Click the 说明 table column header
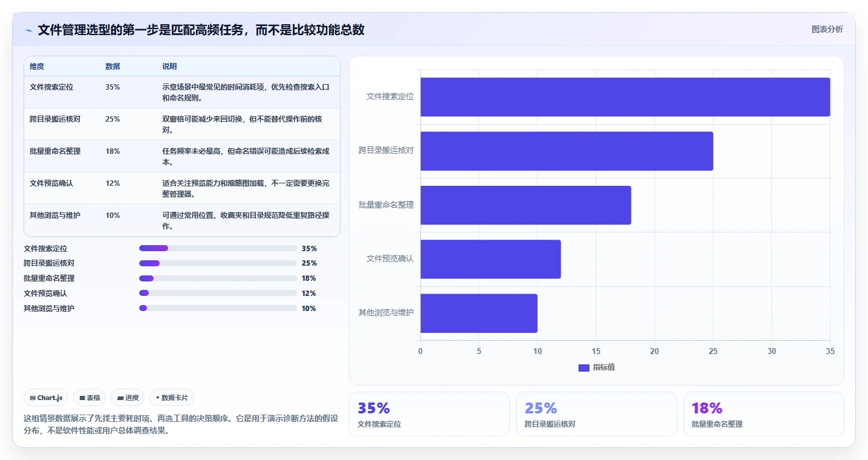This screenshot has width=868, height=460. pos(169,67)
